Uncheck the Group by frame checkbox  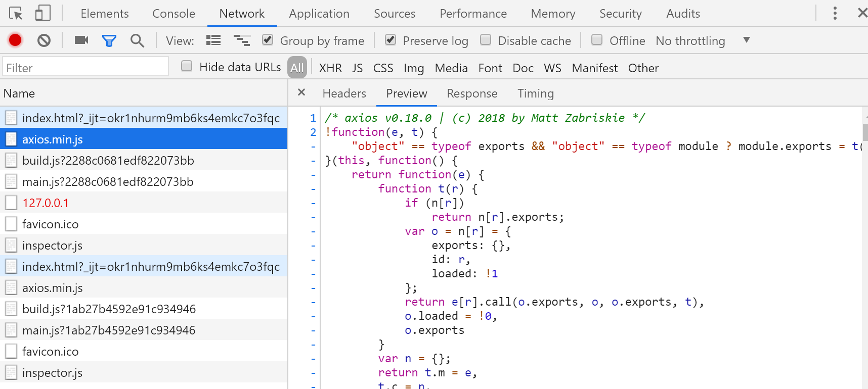[268, 40]
